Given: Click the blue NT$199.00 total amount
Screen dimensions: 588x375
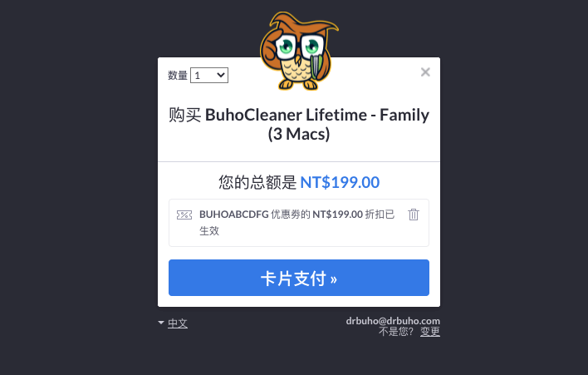Looking at the screenshot, I should pyautogui.click(x=340, y=182).
